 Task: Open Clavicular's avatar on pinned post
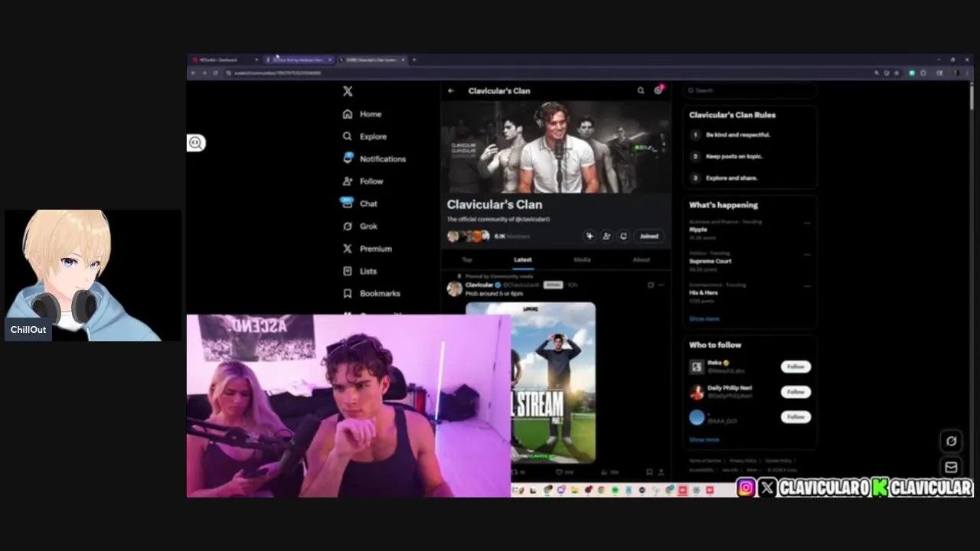pyautogui.click(x=455, y=289)
